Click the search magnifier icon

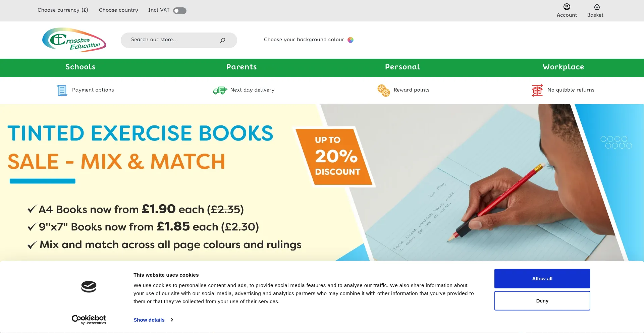tap(223, 40)
